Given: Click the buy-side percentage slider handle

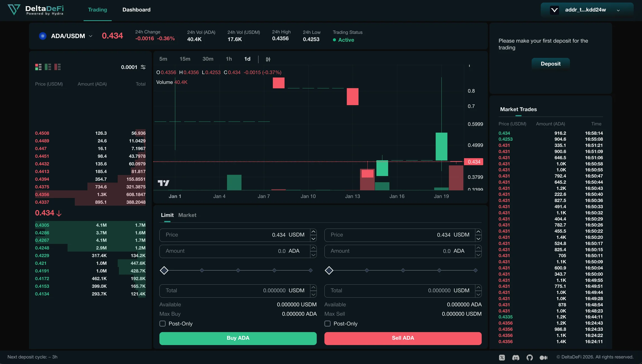Looking at the screenshot, I should 164,270.
